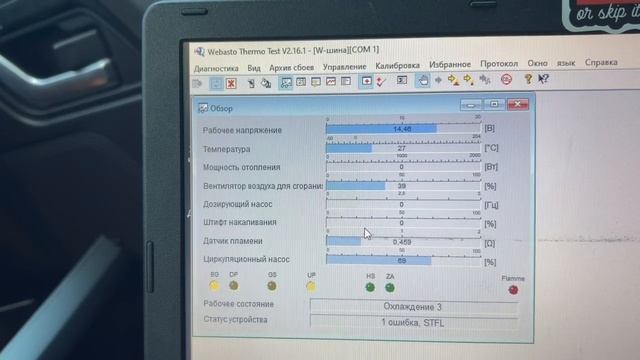
Task: Click the red Flamme indicator light
Action: pos(513,290)
